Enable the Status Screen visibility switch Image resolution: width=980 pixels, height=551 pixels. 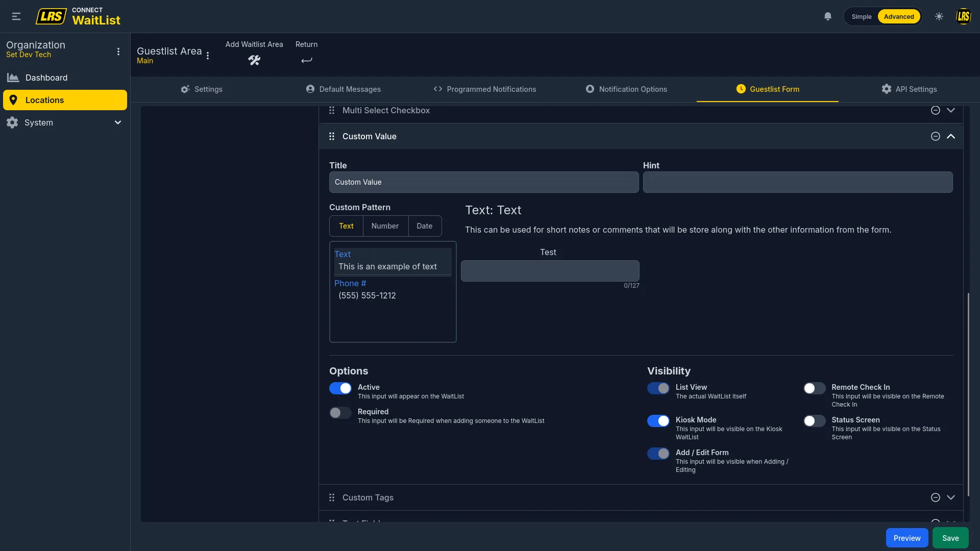[815, 421]
